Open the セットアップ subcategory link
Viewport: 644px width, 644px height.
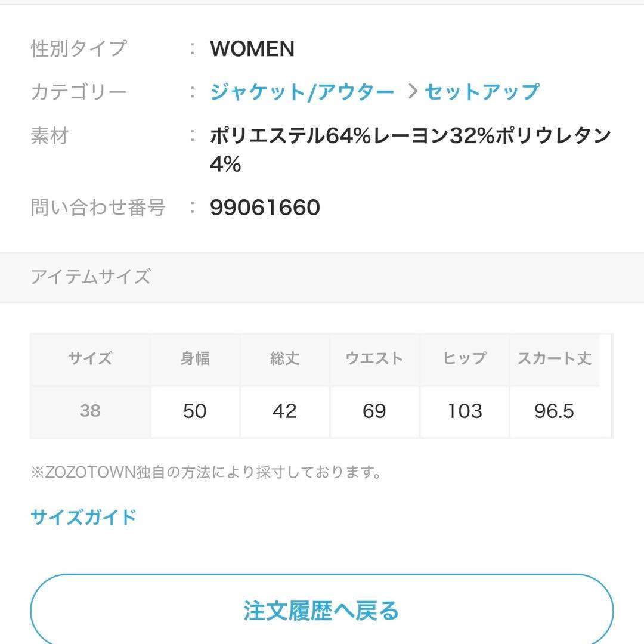click(482, 92)
